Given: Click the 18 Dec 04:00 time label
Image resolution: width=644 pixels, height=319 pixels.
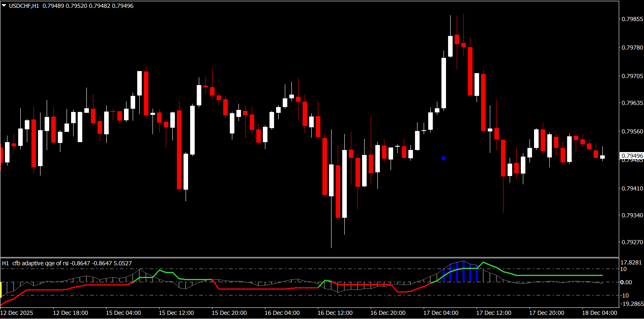Looking at the screenshot, I should 599,313.
